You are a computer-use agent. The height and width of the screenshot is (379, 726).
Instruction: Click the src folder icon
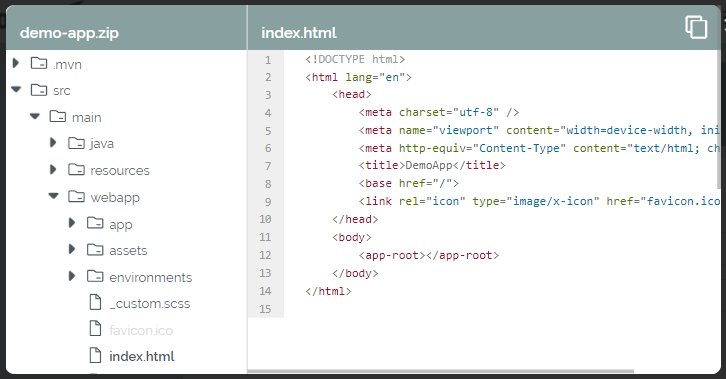click(x=39, y=89)
